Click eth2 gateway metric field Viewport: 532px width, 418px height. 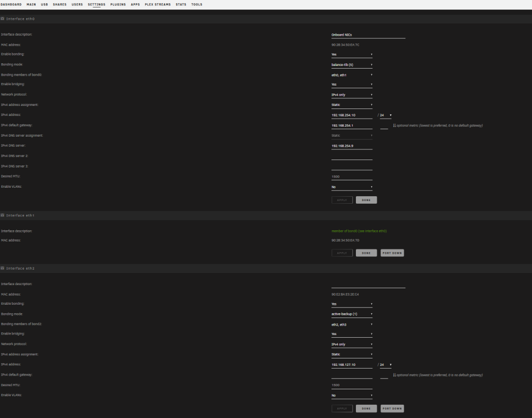[x=384, y=375]
